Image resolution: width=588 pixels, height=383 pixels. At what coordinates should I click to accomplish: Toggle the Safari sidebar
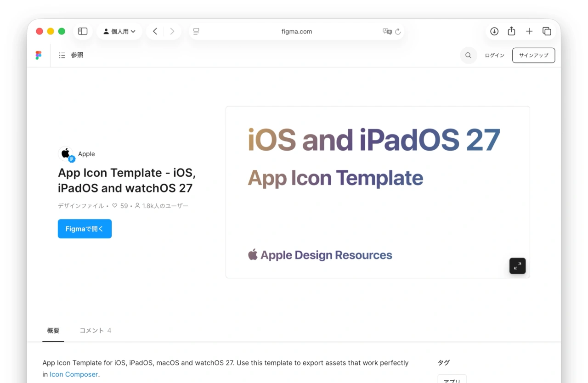(83, 31)
